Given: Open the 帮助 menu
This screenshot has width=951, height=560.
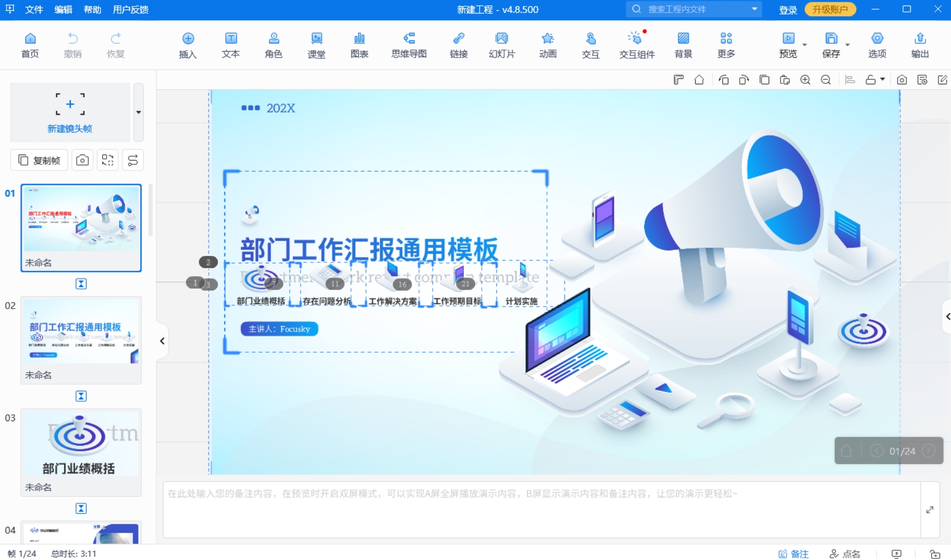Looking at the screenshot, I should coord(93,9).
